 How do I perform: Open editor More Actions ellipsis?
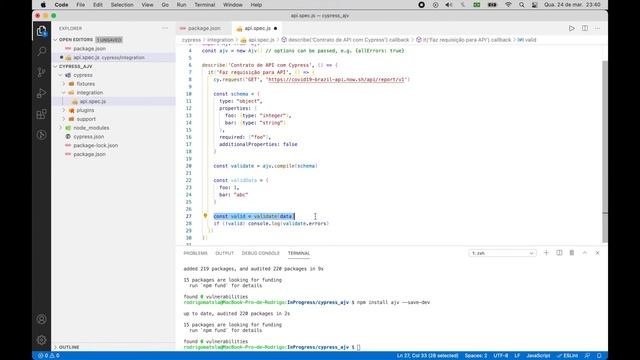click(598, 28)
